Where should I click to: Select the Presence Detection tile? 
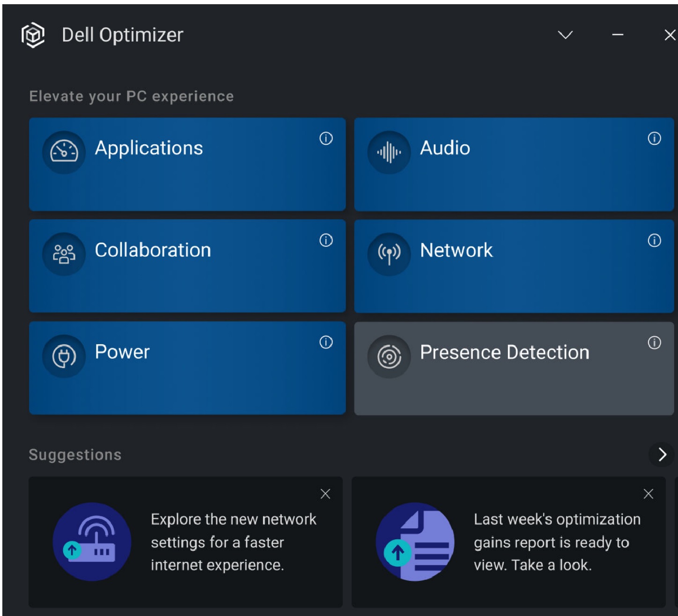pyautogui.click(x=514, y=368)
